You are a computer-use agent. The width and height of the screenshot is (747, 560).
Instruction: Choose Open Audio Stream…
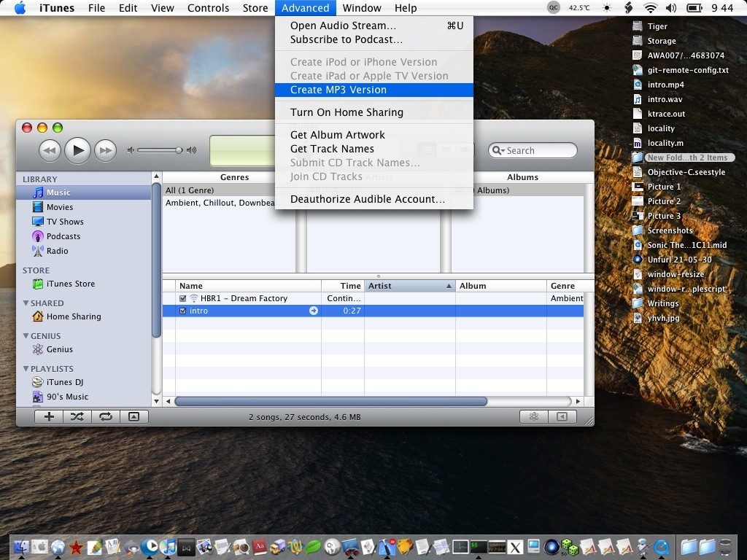374,26
